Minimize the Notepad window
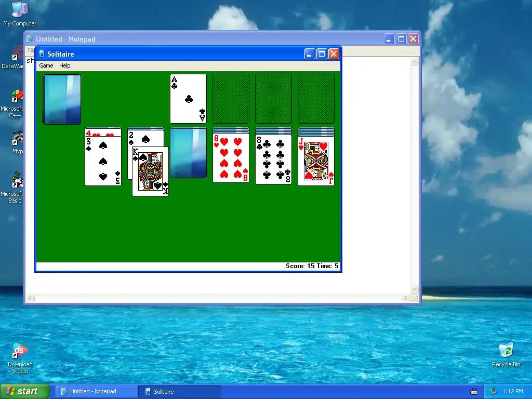 pos(389,39)
